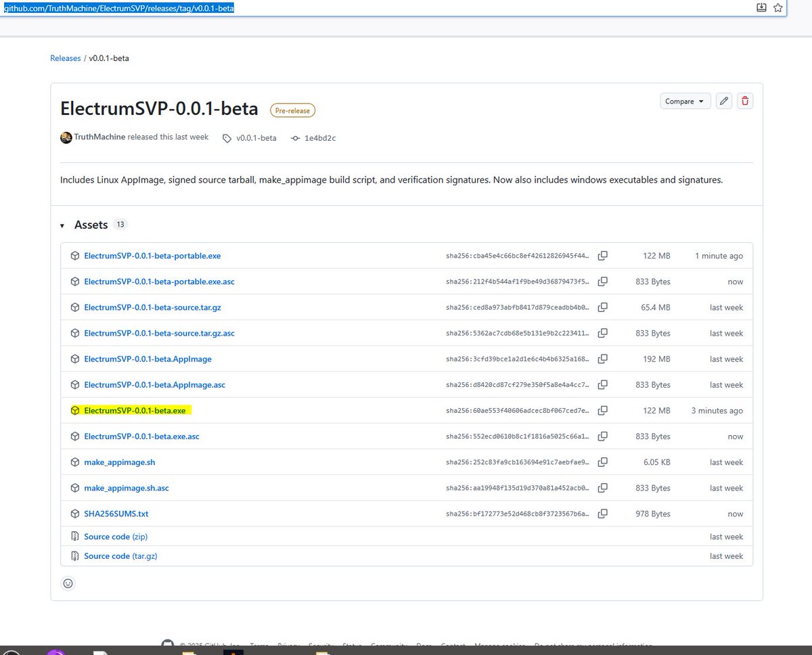Copy sha256 of ElectrumSVP-0.0.1-beta.exe.asc
812x655 pixels.
[602, 436]
